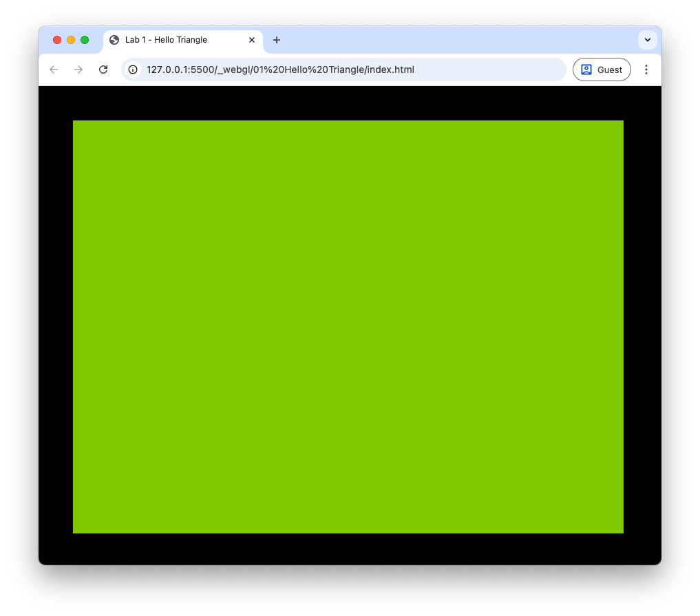
Task: Open the Guest profile button
Action: [602, 70]
